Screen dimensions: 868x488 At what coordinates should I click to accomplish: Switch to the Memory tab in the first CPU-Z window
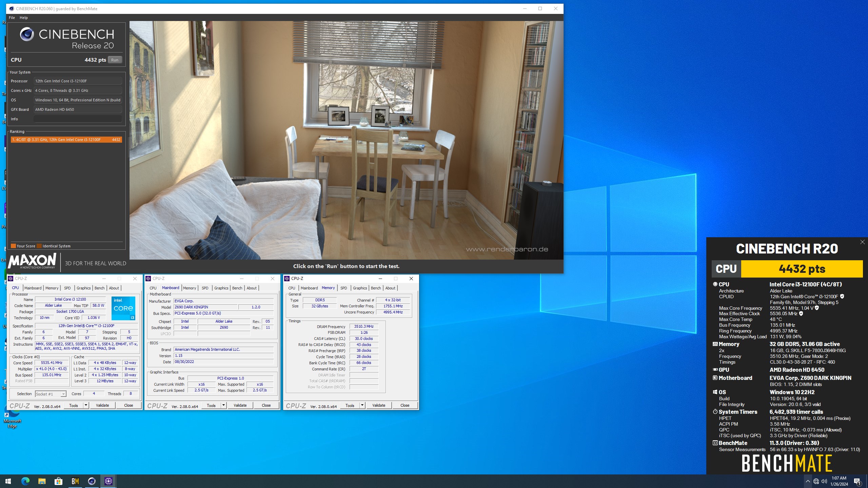click(52, 288)
